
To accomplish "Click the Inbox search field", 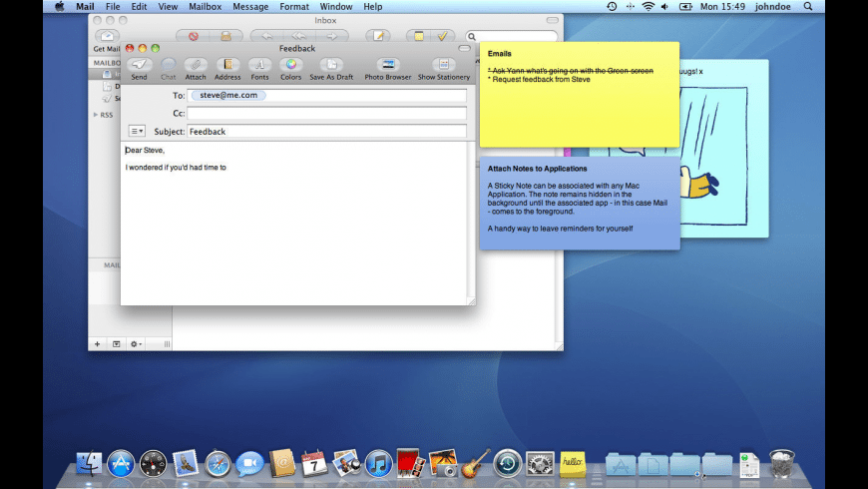I will pos(512,37).
